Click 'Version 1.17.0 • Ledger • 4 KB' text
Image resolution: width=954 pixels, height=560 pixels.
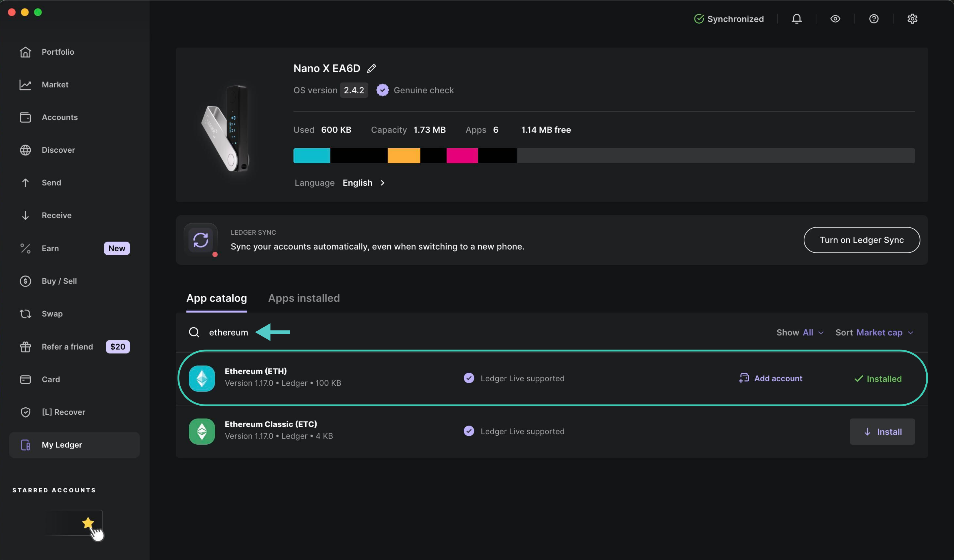(x=279, y=436)
